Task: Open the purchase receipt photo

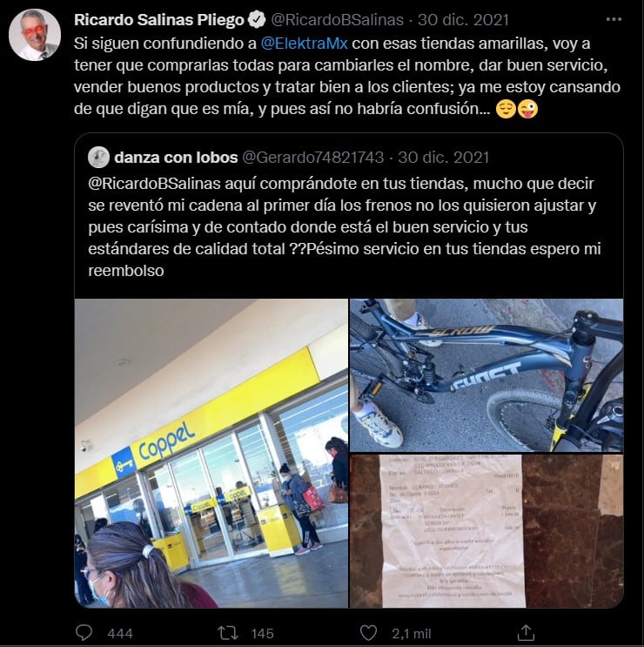Action: pos(486,531)
